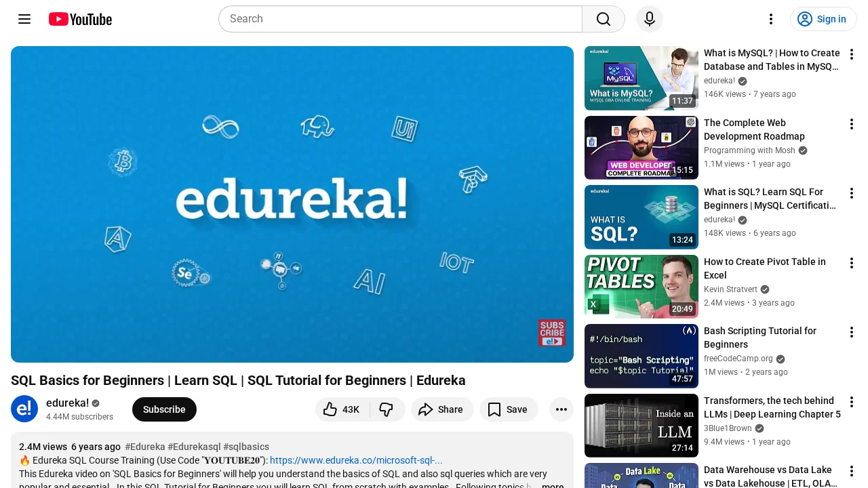Open freeCodeCamp.org channel
This screenshot has height=488, width=868.
point(738,359)
